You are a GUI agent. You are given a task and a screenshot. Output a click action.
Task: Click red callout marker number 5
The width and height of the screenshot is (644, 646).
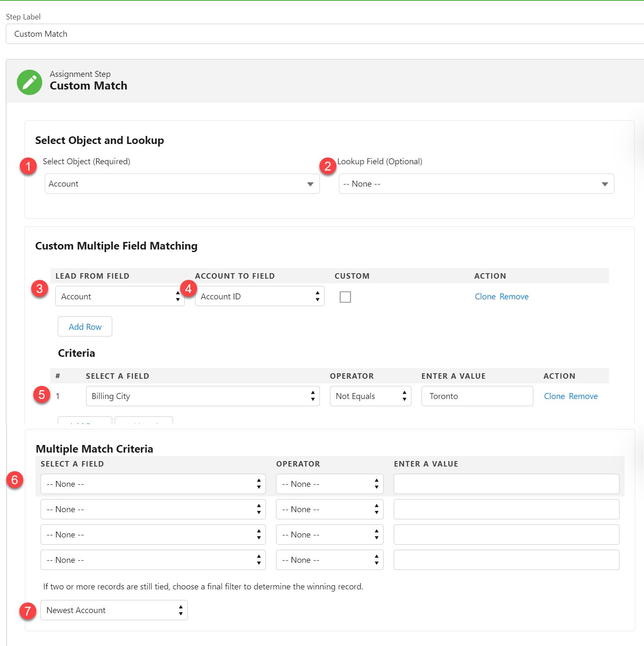(41, 395)
